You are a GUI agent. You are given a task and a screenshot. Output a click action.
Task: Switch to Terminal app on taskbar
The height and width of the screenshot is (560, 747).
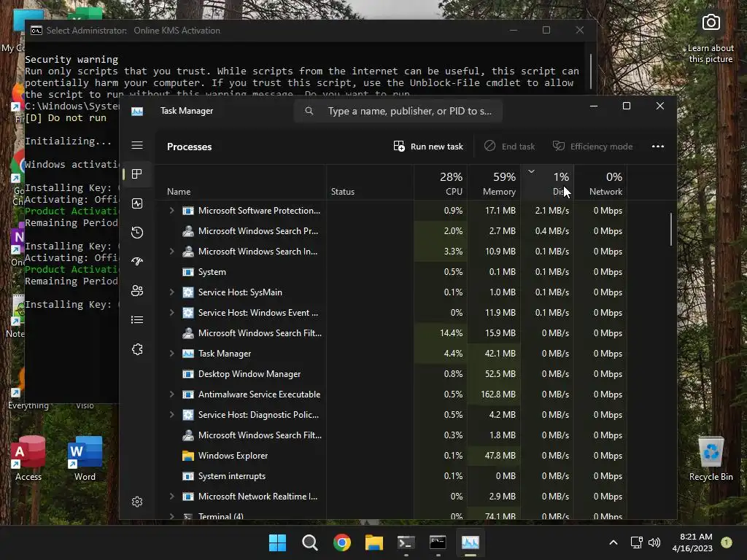[x=406, y=542]
